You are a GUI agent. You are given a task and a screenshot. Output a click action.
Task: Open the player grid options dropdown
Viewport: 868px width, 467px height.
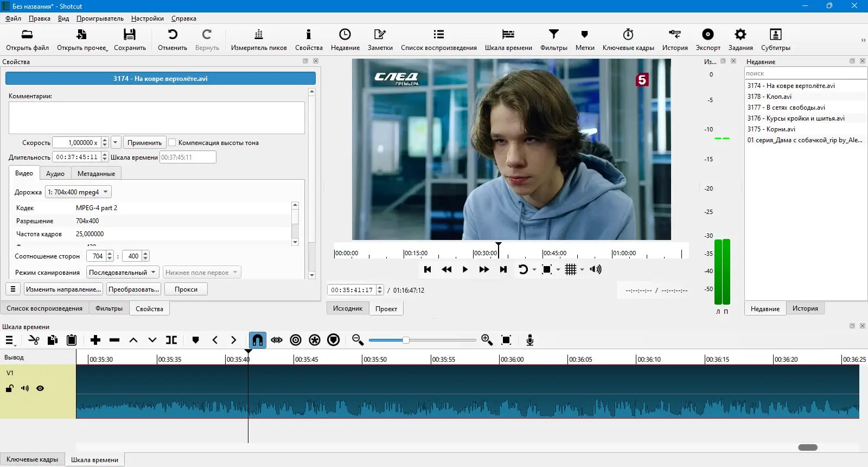(x=582, y=269)
